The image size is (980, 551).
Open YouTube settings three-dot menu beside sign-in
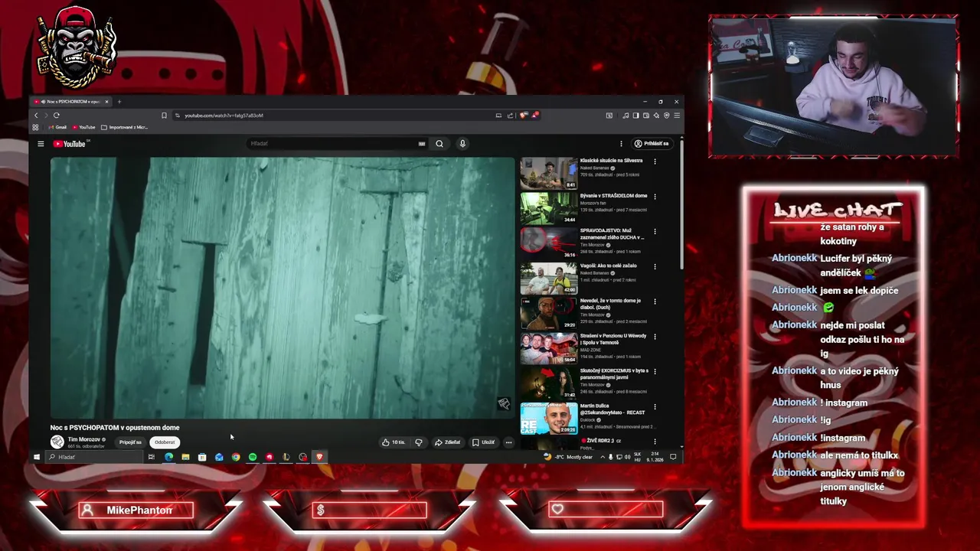tap(621, 144)
